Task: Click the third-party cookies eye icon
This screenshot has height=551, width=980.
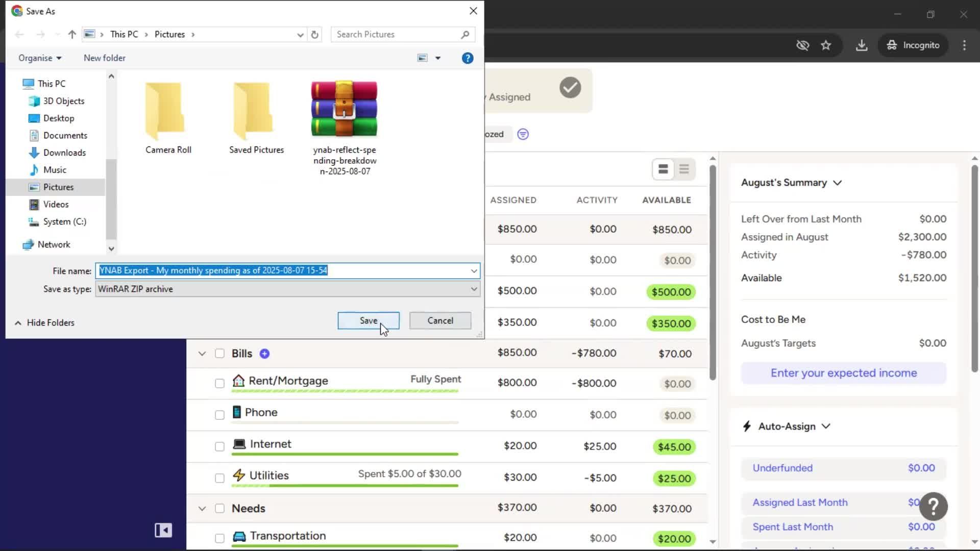Action: point(802,45)
